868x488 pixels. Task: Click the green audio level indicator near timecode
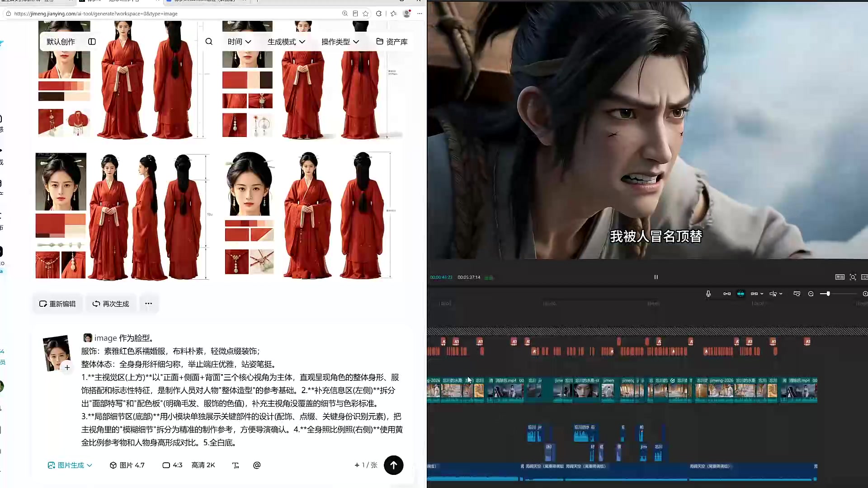pyautogui.click(x=489, y=277)
